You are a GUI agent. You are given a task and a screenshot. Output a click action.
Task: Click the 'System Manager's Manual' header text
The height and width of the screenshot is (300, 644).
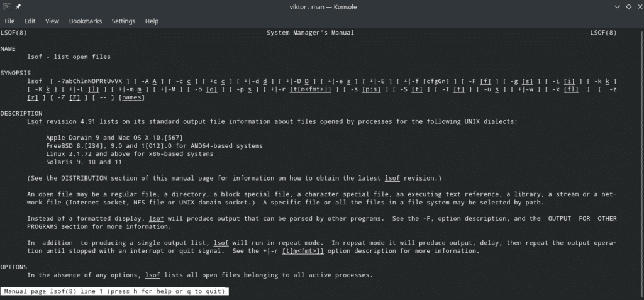tap(310, 33)
